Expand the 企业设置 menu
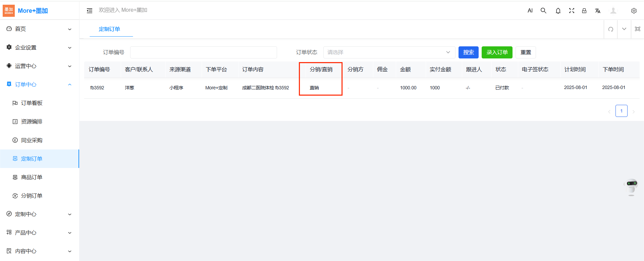 tap(39, 48)
